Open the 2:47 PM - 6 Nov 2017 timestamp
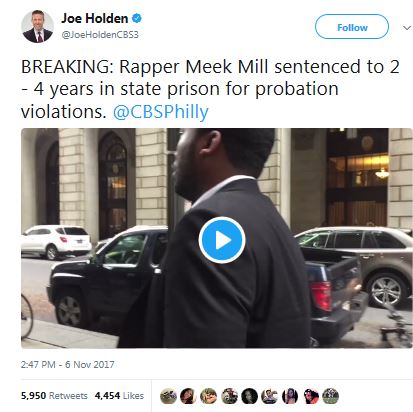413x412 pixels. pyautogui.click(x=67, y=364)
